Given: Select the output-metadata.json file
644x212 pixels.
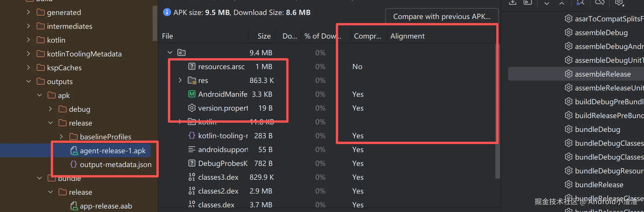Looking at the screenshot, I should pos(115,164).
